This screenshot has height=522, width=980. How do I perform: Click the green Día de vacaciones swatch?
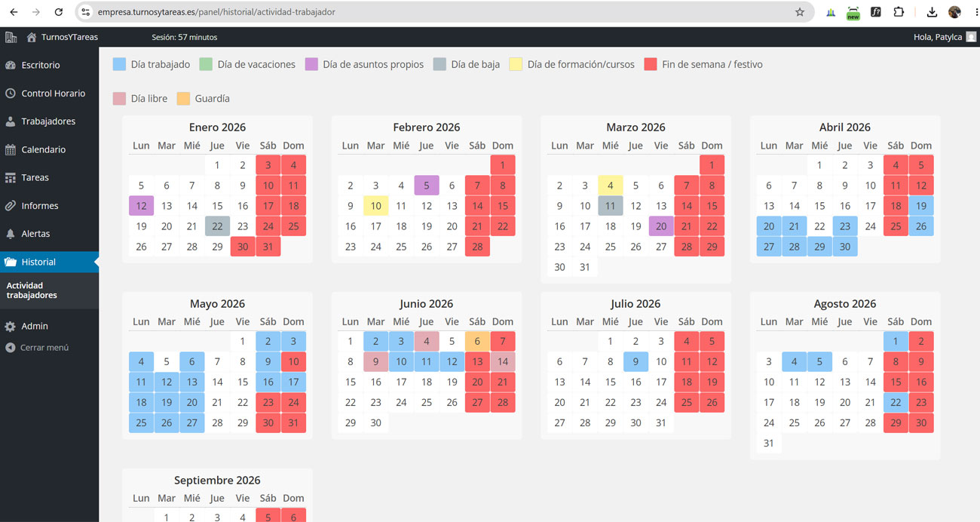pyautogui.click(x=206, y=64)
